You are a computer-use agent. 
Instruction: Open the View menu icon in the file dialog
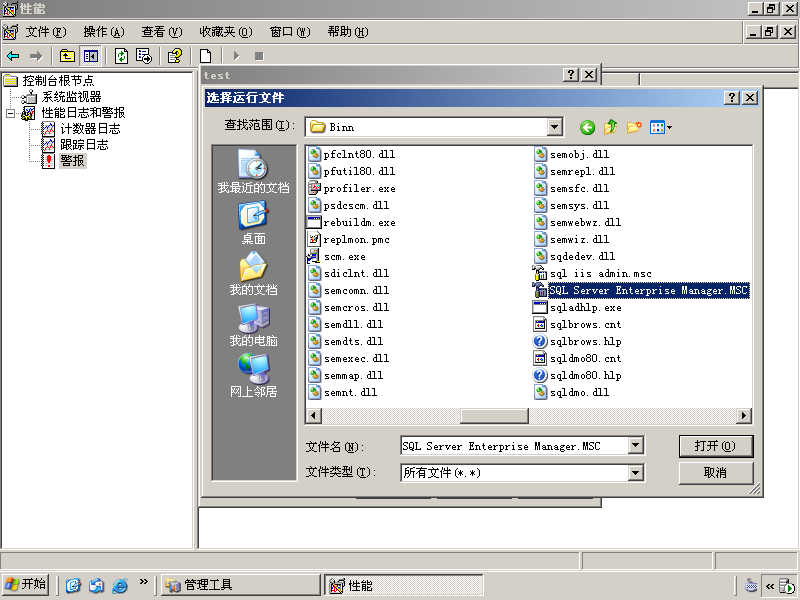(x=661, y=127)
